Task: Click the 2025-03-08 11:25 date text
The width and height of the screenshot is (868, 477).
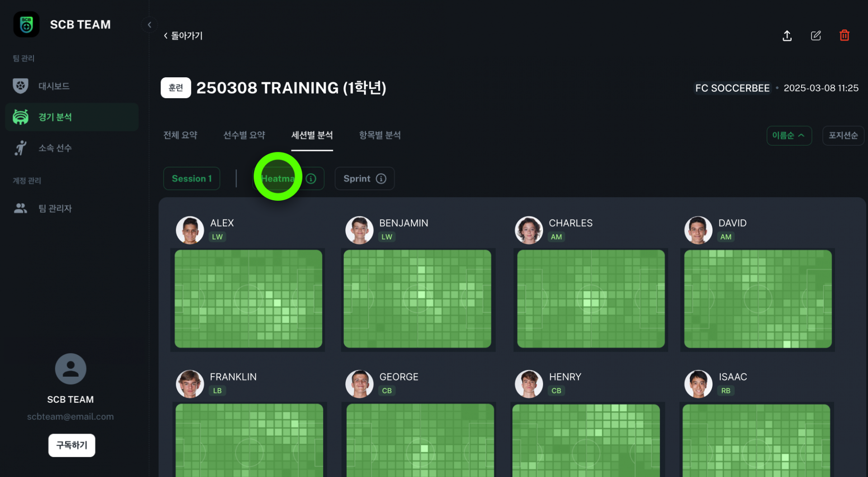Action: tap(821, 88)
